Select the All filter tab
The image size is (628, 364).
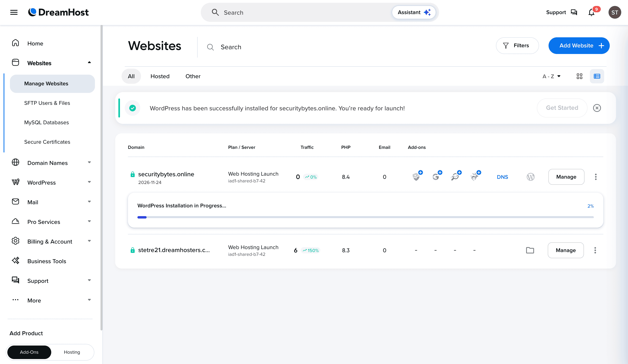[x=131, y=76]
